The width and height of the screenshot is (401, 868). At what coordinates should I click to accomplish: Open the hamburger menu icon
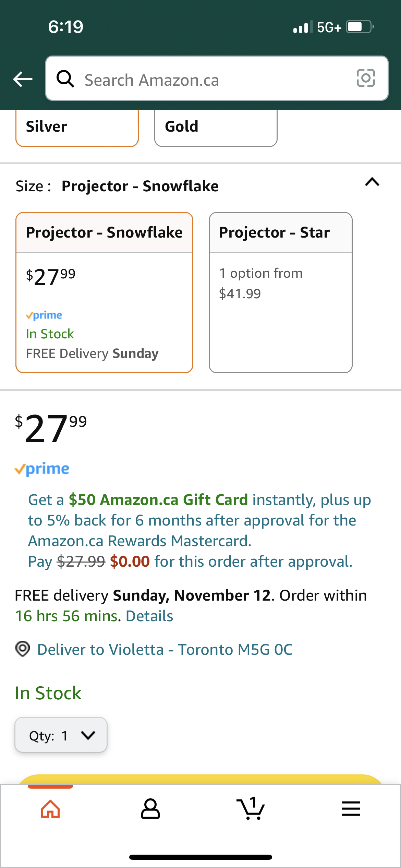(x=351, y=809)
